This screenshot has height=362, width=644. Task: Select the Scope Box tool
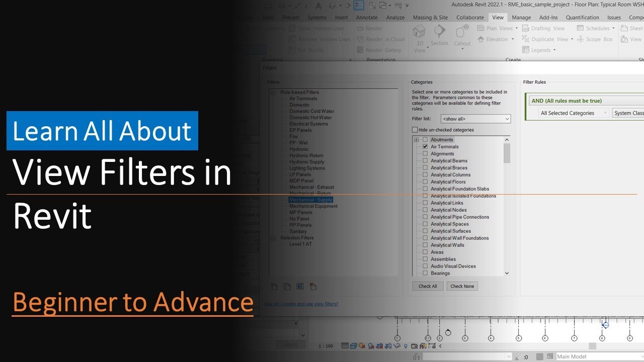pos(595,39)
